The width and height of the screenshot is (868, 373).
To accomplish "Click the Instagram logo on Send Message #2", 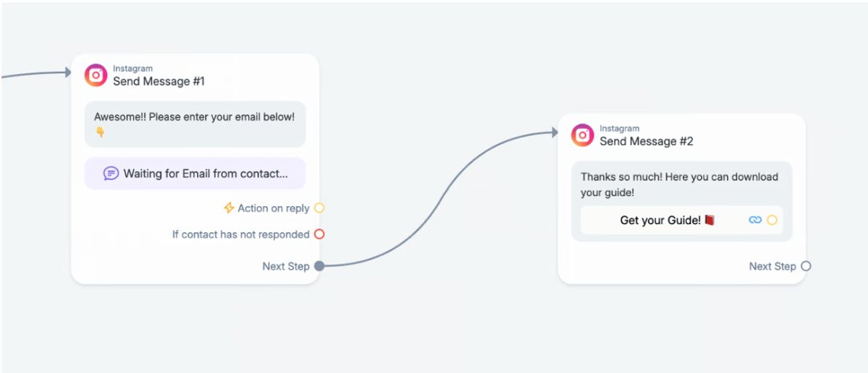I will (x=582, y=135).
